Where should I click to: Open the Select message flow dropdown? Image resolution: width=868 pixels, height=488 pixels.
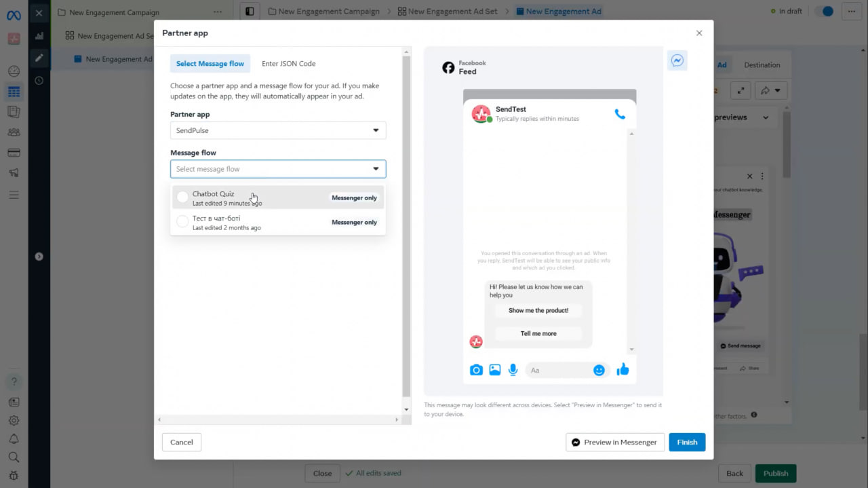click(278, 169)
